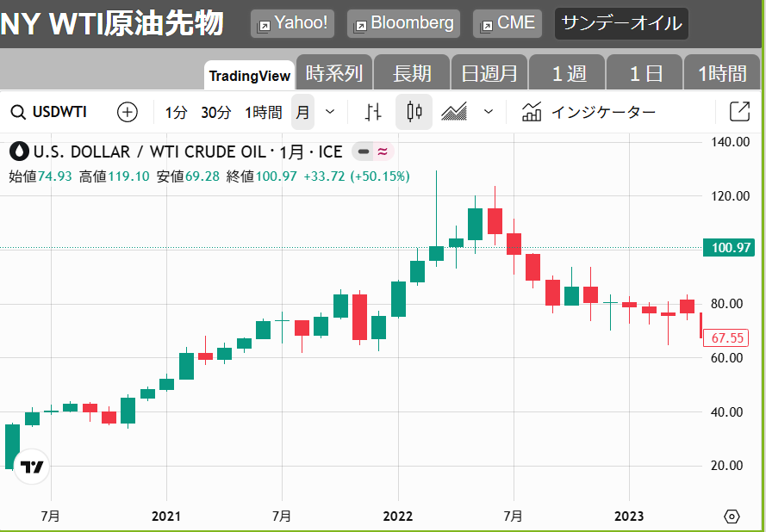
Task: Select the area chart style icon
Action: coord(454,112)
